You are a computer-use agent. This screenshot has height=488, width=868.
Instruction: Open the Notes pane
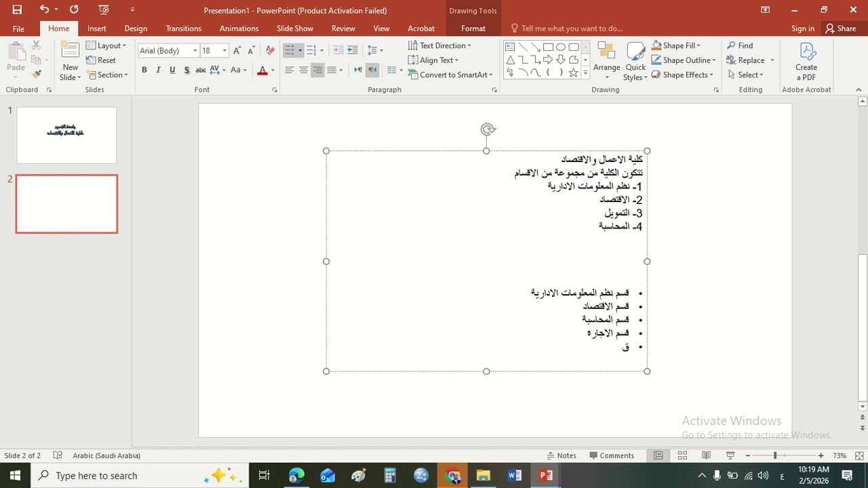(x=561, y=455)
